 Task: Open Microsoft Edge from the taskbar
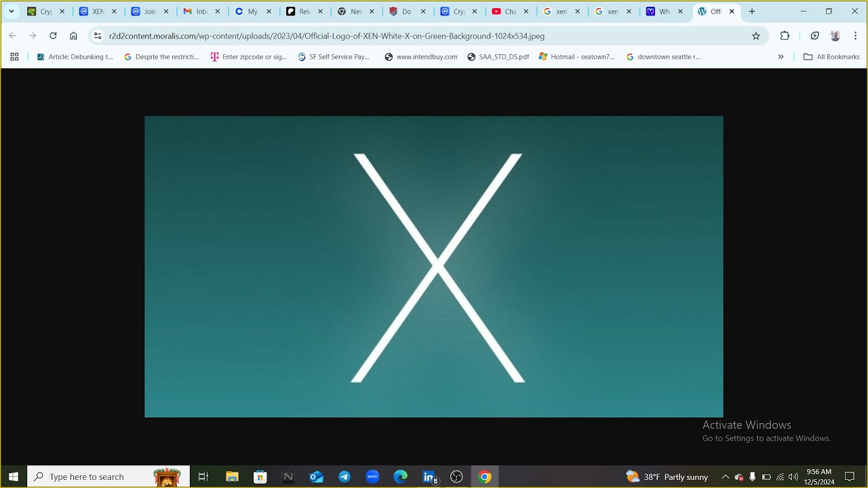[401, 476]
